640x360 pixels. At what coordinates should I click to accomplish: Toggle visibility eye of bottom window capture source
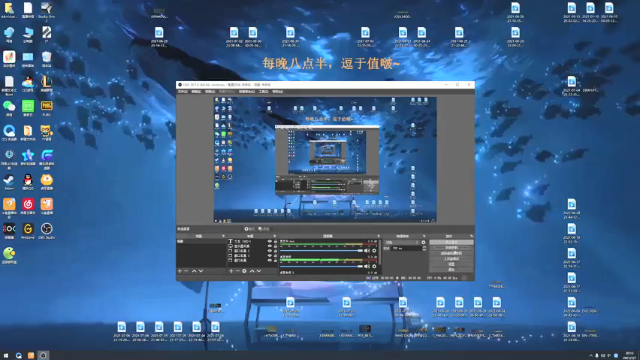pyautogui.click(x=269, y=260)
